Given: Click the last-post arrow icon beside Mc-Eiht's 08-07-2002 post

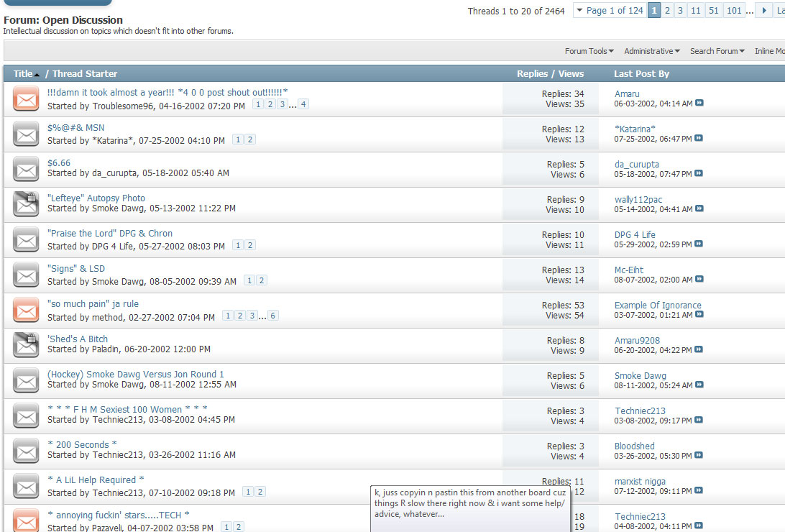Looking at the screenshot, I should (699, 280).
